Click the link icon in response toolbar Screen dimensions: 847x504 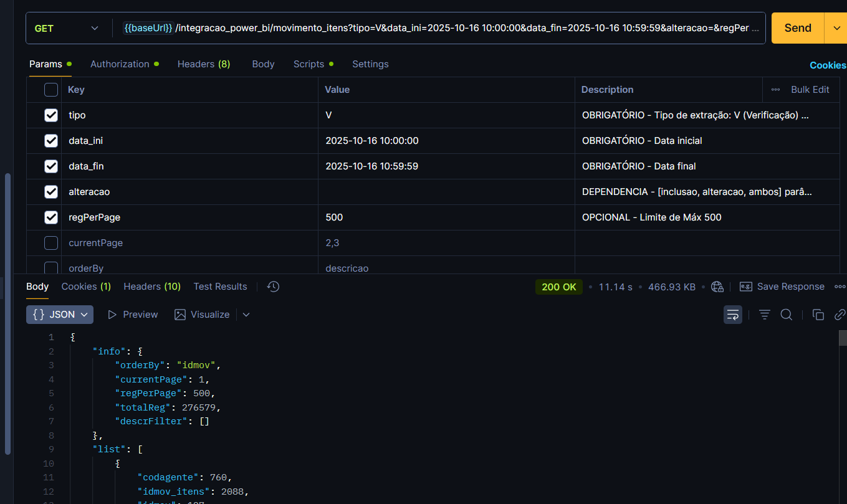click(840, 315)
